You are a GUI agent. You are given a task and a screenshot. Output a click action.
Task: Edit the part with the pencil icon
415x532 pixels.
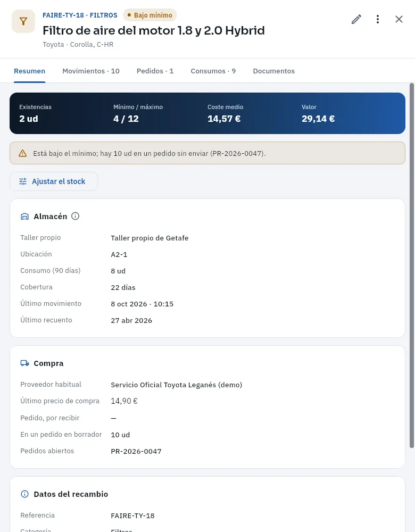click(356, 19)
